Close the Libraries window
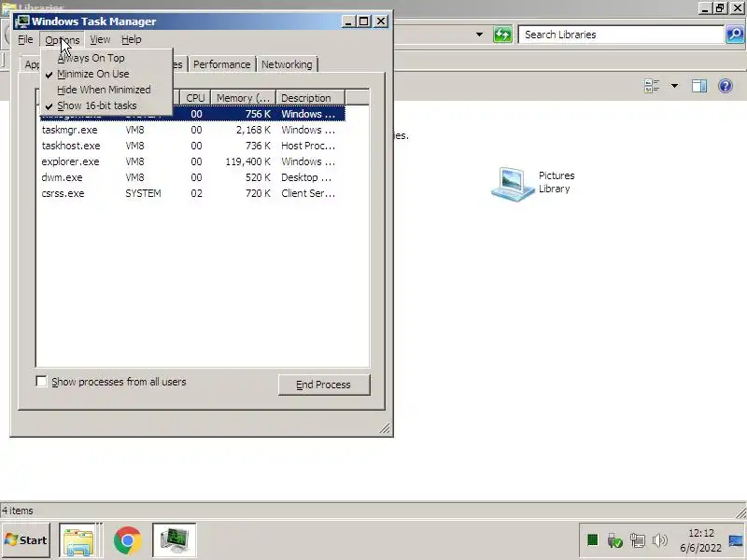 click(737, 8)
